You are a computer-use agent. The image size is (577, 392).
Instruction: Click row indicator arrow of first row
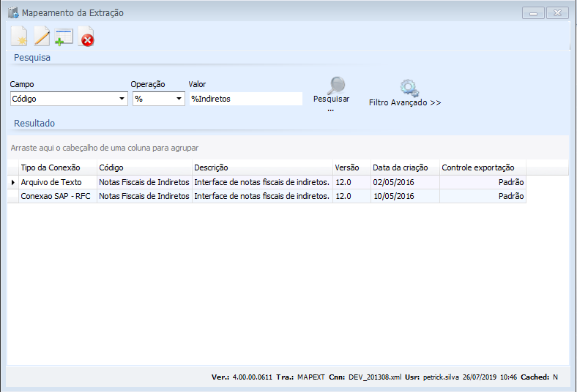pos(13,182)
